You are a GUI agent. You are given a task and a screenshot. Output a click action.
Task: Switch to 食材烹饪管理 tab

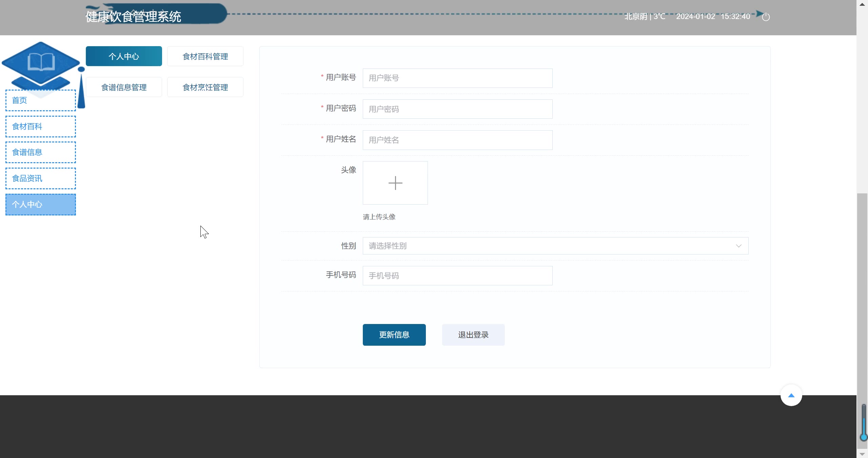point(205,87)
